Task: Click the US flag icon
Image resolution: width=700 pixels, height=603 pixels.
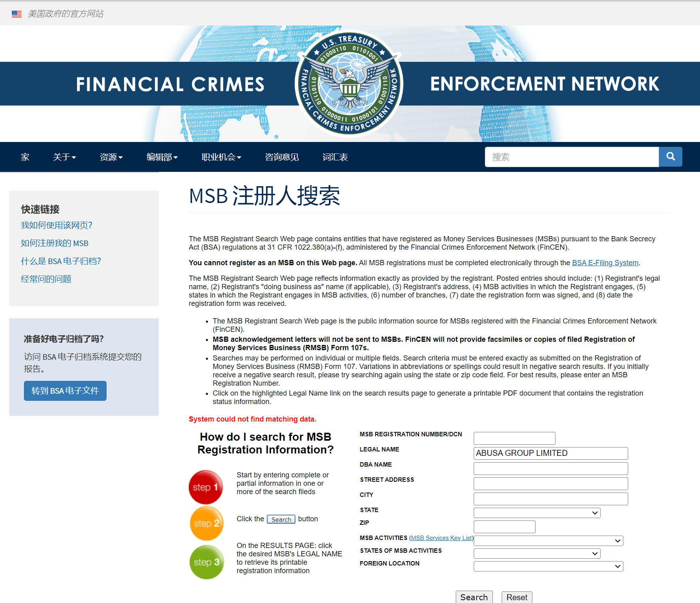Action: [x=17, y=14]
